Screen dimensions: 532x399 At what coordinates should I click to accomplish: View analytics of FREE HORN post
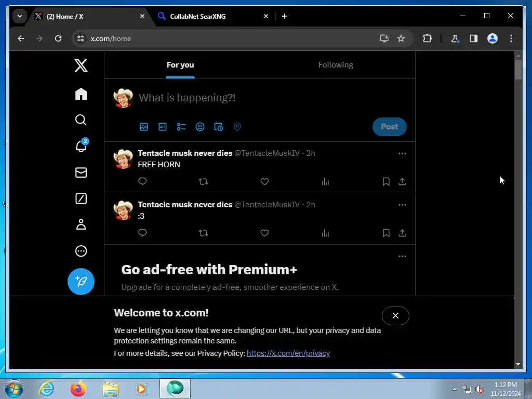(325, 182)
